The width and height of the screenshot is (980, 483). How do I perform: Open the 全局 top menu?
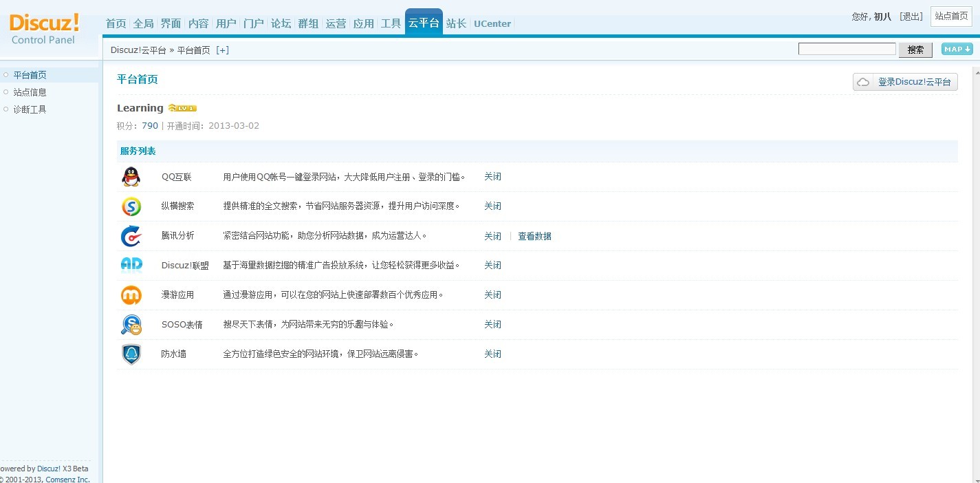coord(144,23)
